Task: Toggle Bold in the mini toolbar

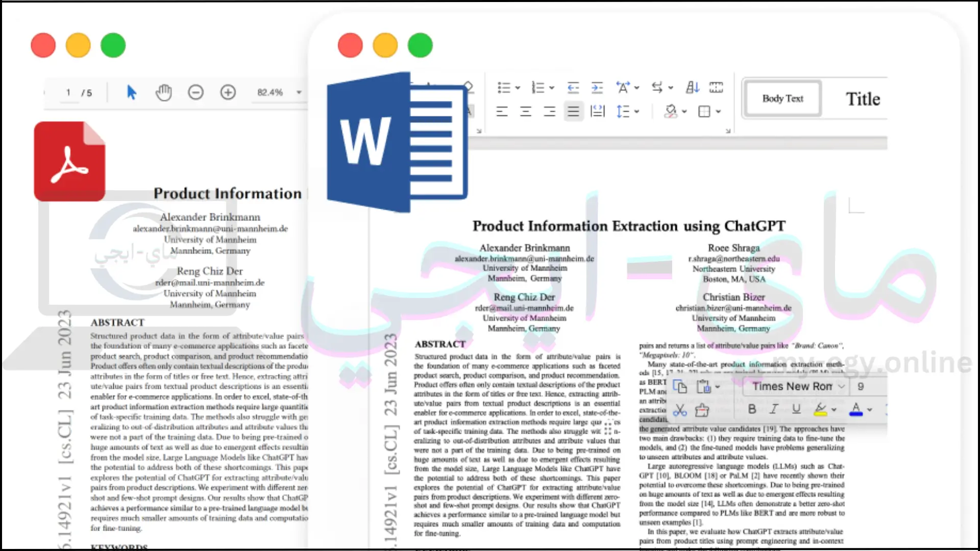Action: 752,409
